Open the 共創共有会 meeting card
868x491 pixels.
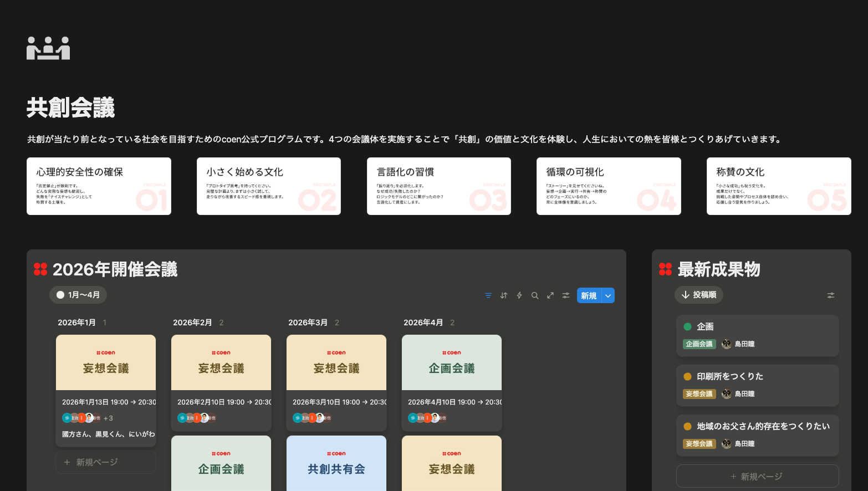[x=336, y=464]
